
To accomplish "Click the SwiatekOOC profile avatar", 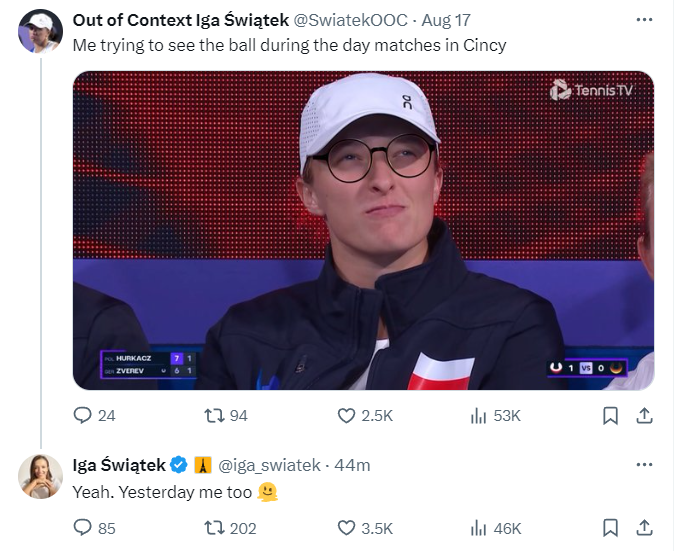I will 40,32.
